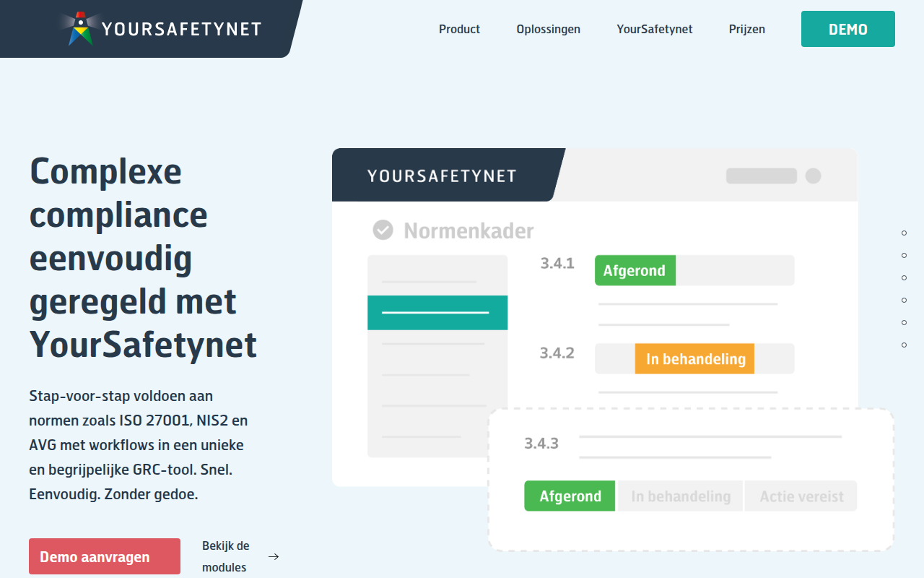The width and height of the screenshot is (924, 578).
Task: Select the third page navigation dot
Action: point(904,277)
